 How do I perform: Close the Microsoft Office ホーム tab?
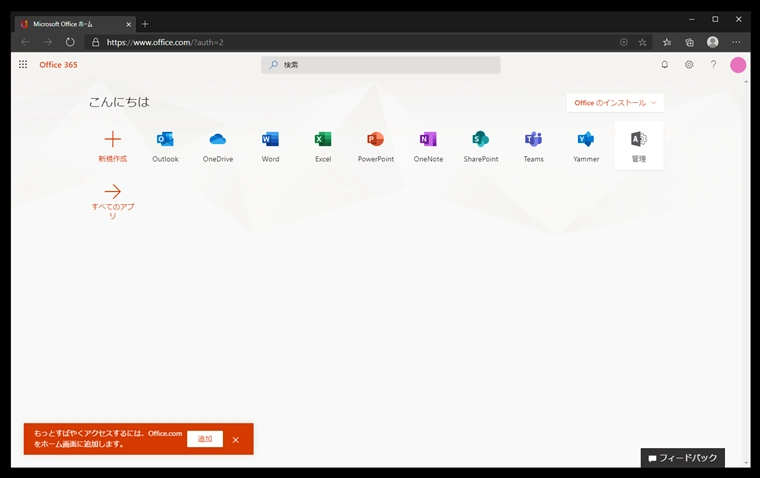point(128,24)
